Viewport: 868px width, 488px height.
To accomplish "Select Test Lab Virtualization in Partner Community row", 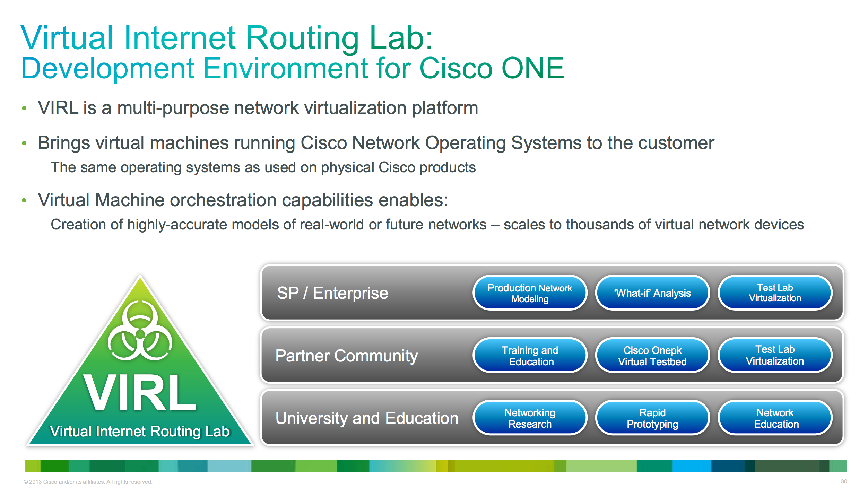I will click(x=775, y=355).
